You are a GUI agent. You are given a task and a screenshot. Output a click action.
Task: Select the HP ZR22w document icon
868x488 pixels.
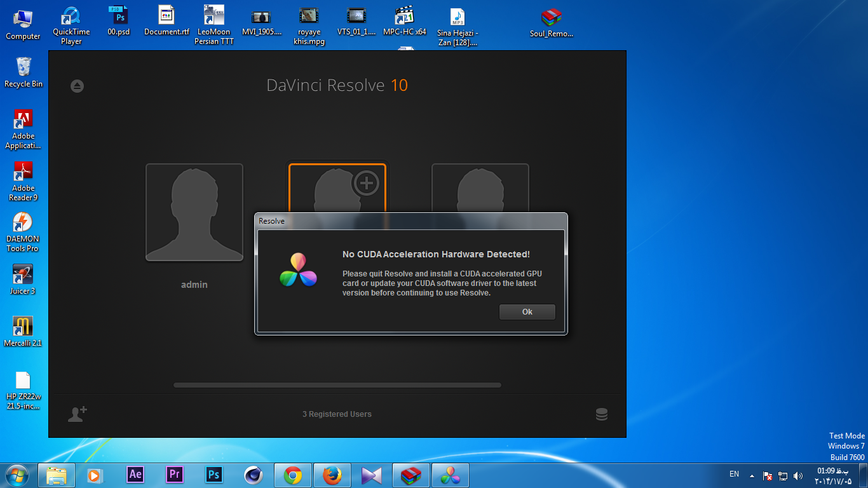click(23, 391)
